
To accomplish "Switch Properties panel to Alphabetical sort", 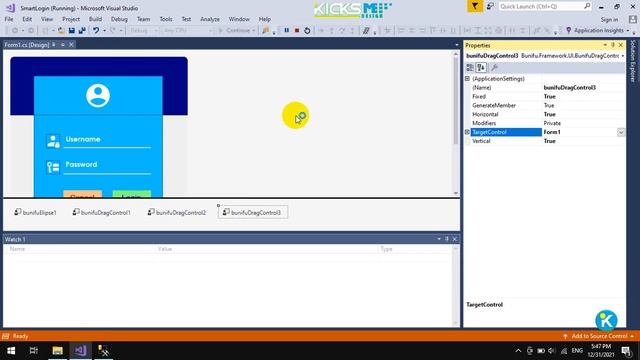I will click(481, 67).
